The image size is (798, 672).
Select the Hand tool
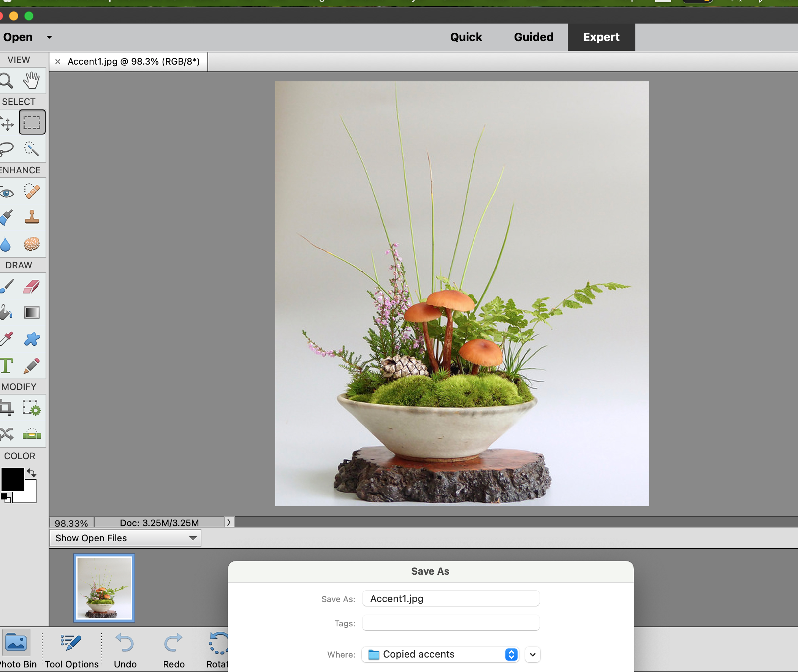[x=31, y=80]
